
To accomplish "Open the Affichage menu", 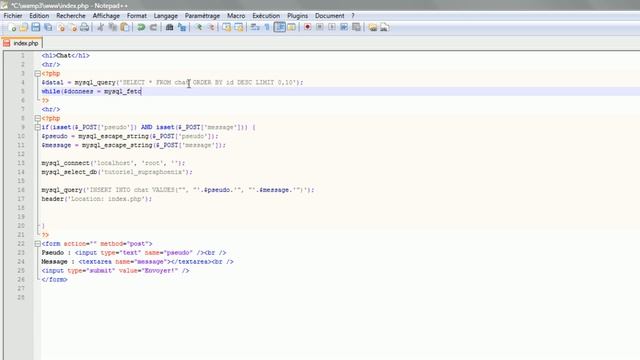I will [x=106, y=16].
